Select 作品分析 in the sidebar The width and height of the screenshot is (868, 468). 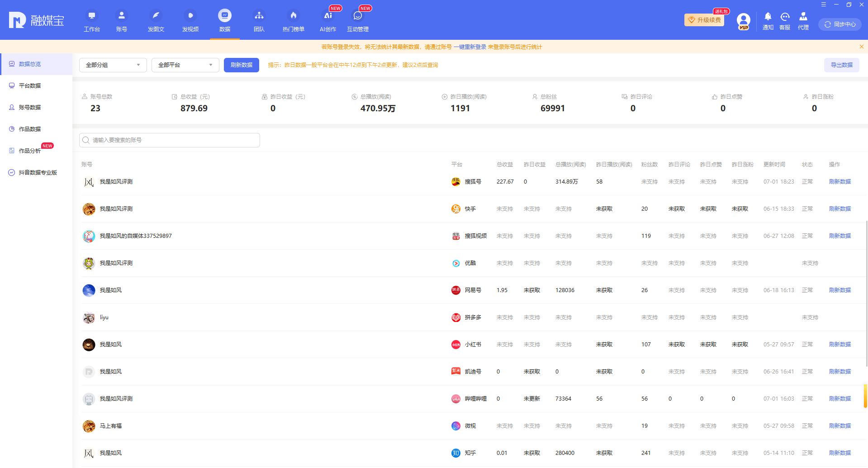[36, 151]
